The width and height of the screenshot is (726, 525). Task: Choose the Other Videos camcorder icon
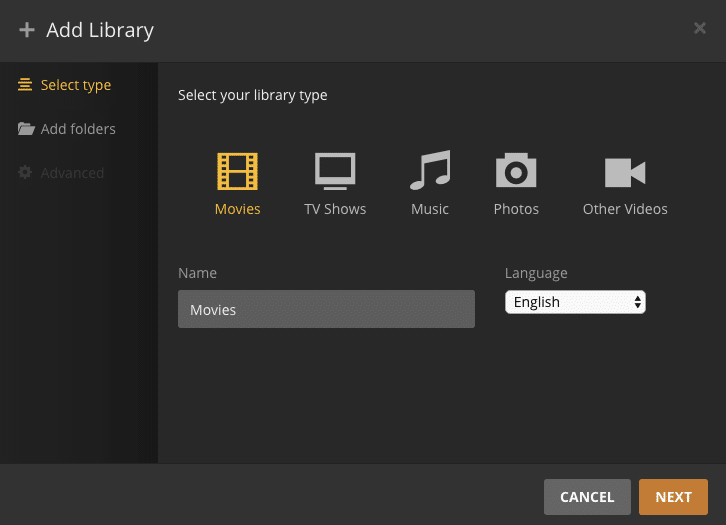click(x=625, y=172)
